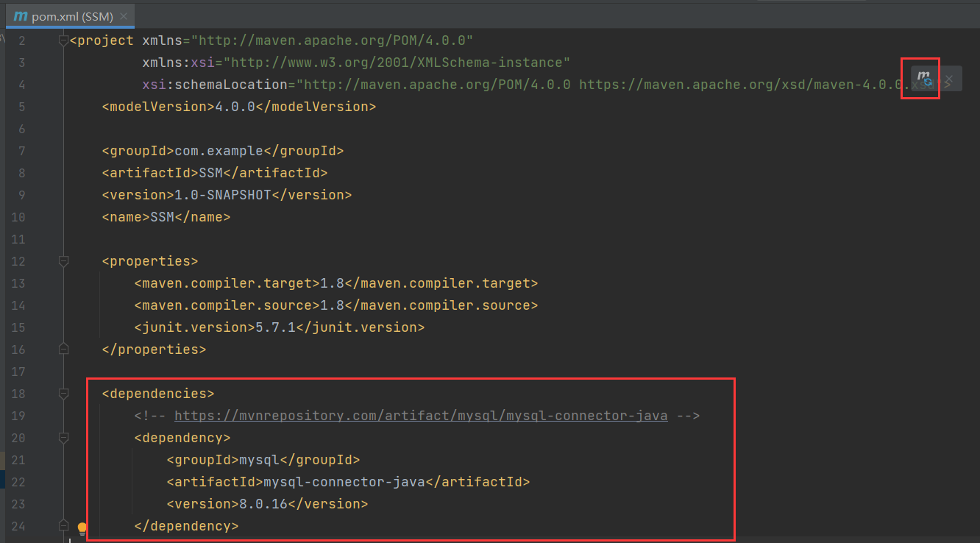Click the opening dependency tag on line 20
The image size is (980, 543).
pos(182,438)
